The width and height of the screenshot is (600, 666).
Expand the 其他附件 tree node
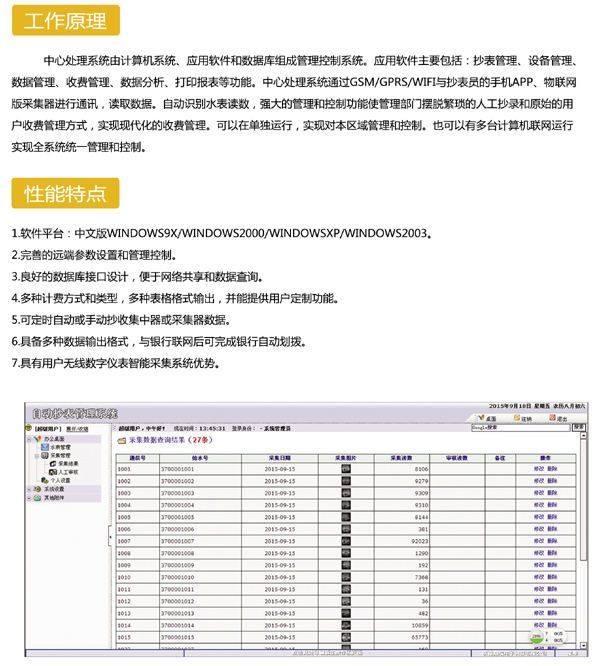29,497
